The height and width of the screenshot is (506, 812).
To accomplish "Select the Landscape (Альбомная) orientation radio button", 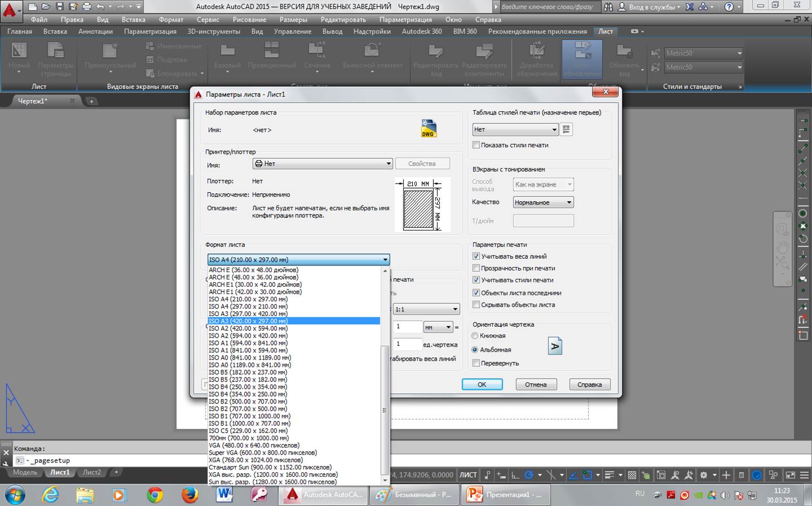I will [x=475, y=350].
